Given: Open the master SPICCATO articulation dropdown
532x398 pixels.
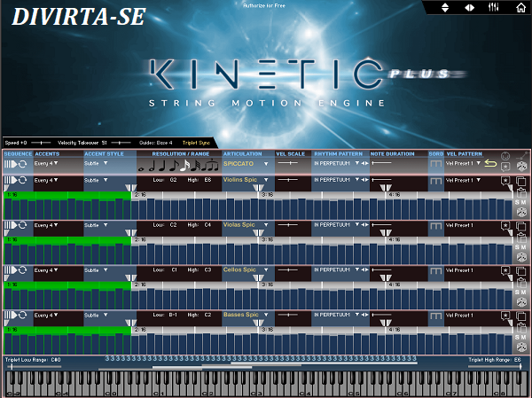Looking at the screenshot, I should point(266,164).
